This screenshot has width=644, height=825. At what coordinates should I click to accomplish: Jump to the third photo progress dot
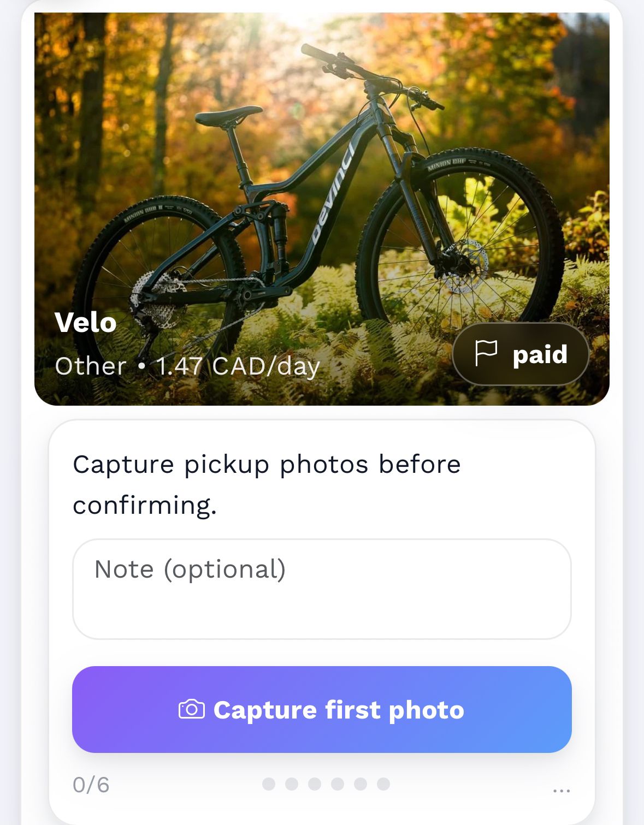point(315,784)
